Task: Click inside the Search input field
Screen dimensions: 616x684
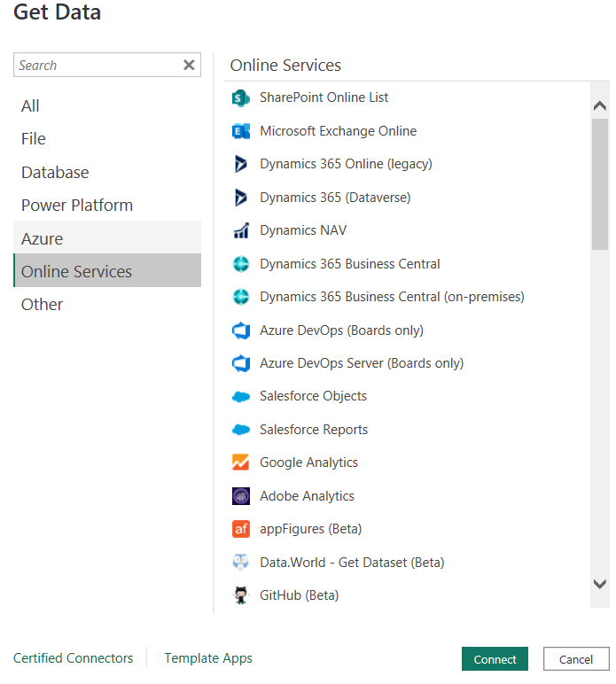Action: (x=97, y=65)
